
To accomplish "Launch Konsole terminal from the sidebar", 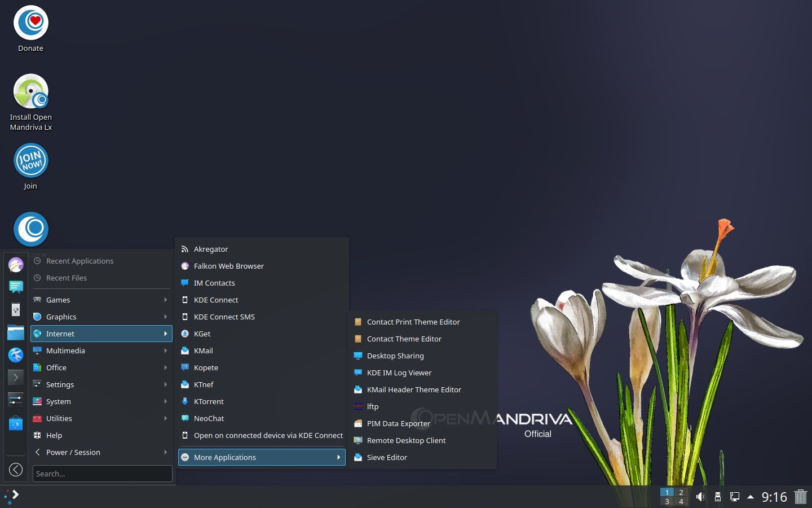I will (15, 377).
